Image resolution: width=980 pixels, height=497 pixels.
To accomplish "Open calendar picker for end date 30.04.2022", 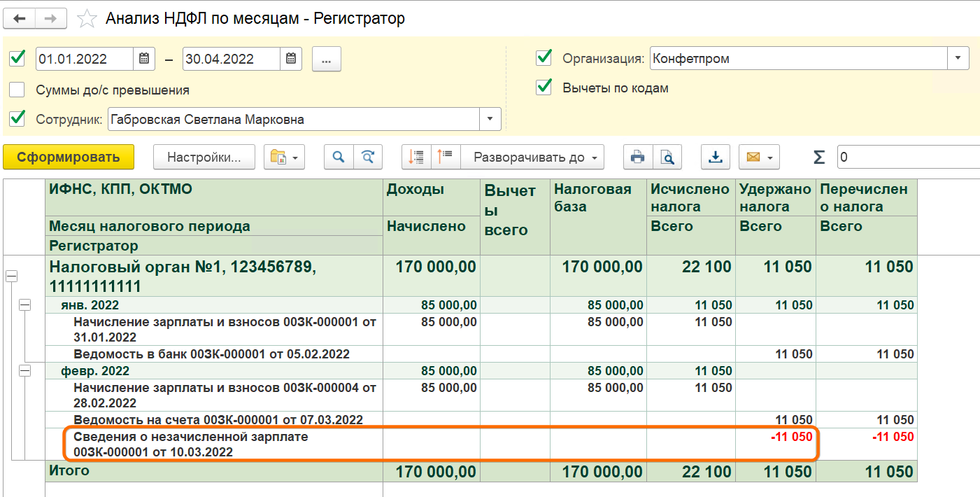I will coord(290,59).
